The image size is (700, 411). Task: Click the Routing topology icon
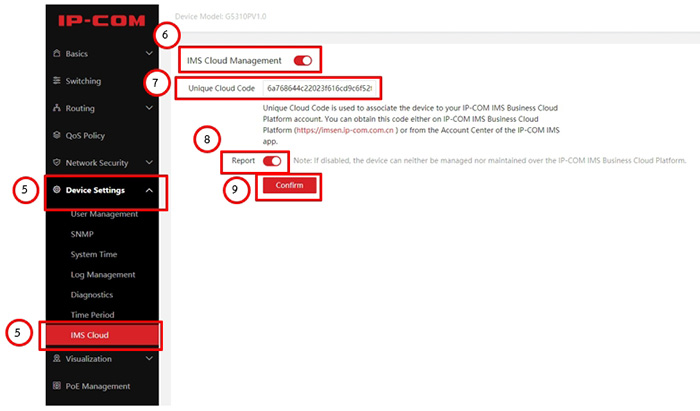[x=57, y=108]
